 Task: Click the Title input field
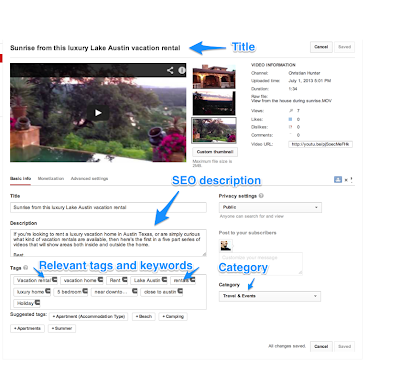(108, 207)
